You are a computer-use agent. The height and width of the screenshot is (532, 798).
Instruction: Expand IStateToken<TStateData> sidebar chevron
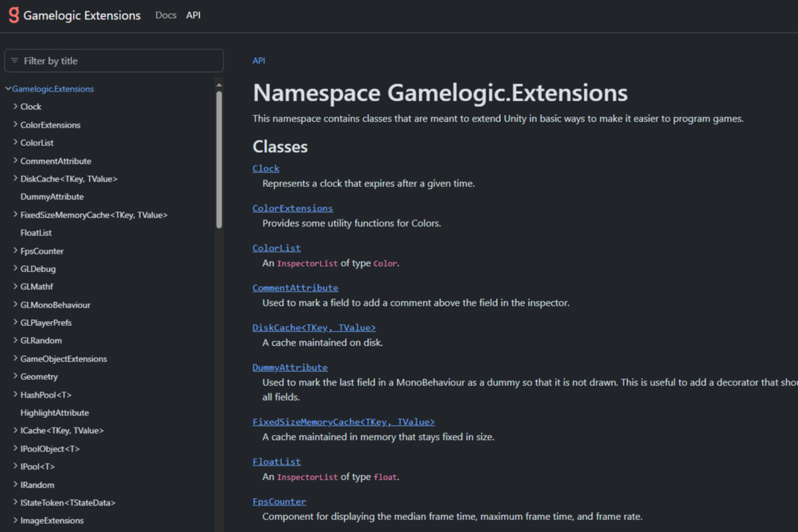tap(15, 502)
